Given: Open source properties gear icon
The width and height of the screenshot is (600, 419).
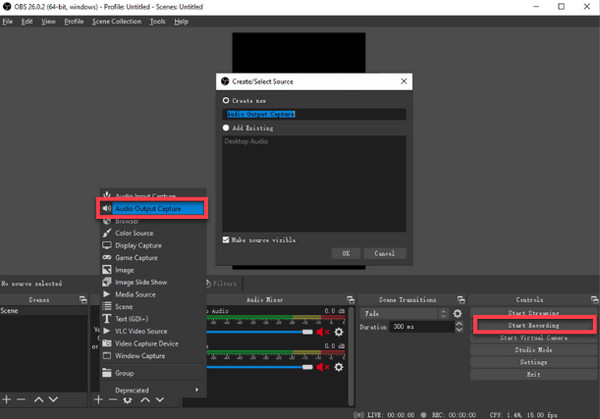Looking at the screenshot, I should [x=127, y=400].
